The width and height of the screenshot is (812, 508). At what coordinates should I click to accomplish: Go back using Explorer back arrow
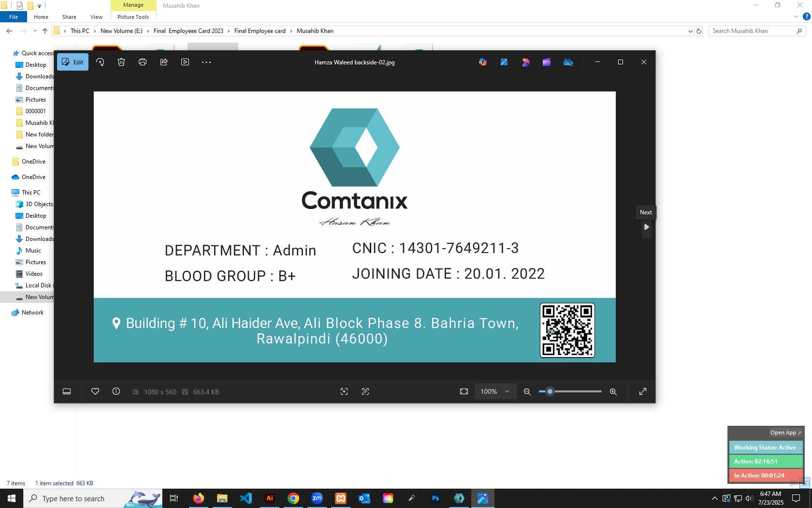point(9,31)
